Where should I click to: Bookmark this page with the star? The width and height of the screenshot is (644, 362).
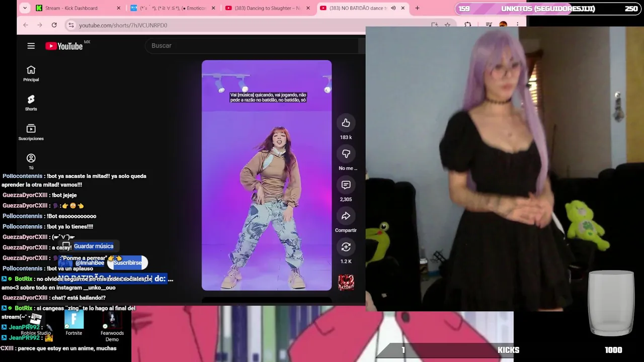click(x=447, y=25)
